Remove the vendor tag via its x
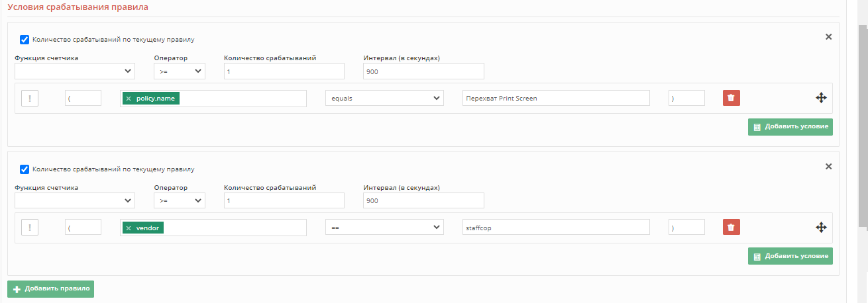868x303 pixels. click(x=129, y=228)
